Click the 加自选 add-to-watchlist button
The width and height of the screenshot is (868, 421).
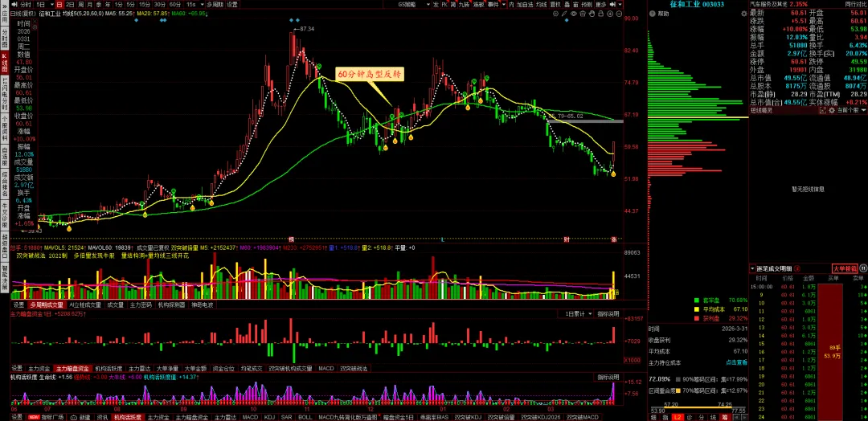tap(525, 4)
